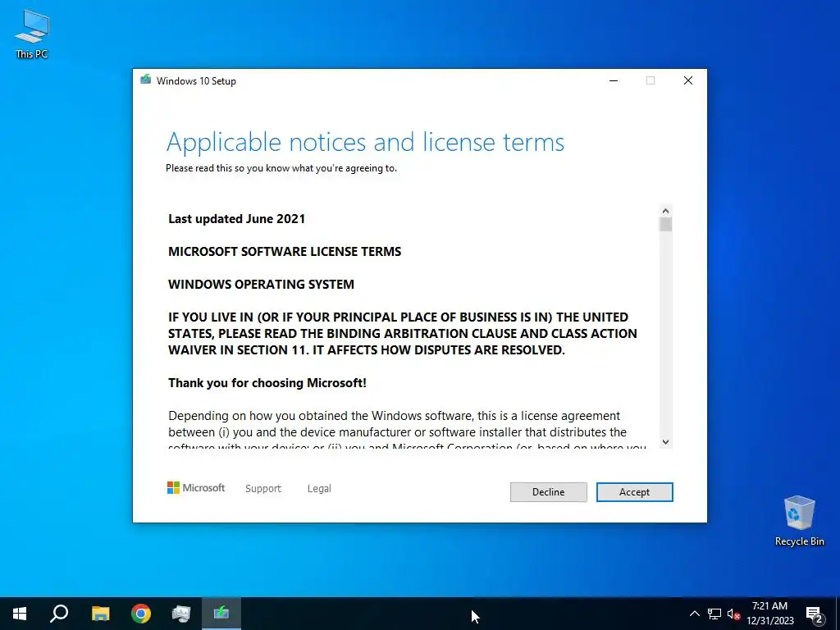
Task: Open the Legal link
Action: click(319, 489)
